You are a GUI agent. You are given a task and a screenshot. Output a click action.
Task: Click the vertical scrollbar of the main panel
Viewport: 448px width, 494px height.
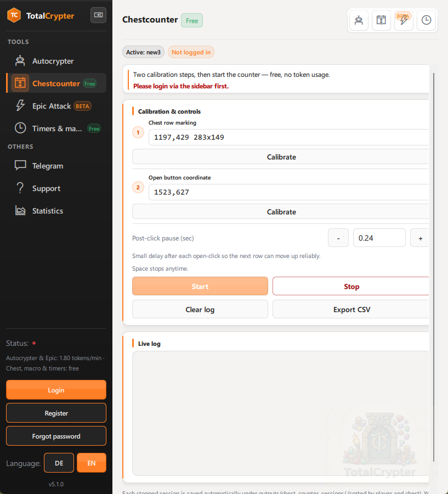tap(434, 267)
